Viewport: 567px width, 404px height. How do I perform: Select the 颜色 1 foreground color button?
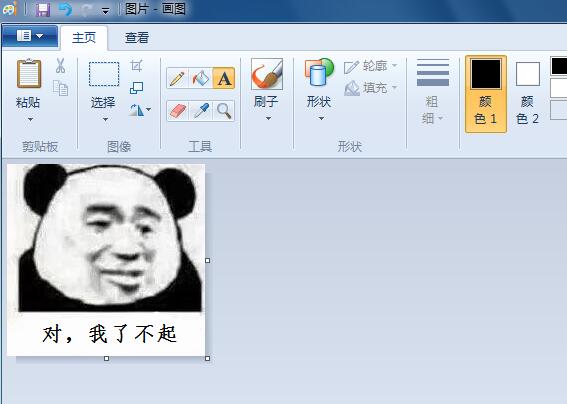[486, 94]
